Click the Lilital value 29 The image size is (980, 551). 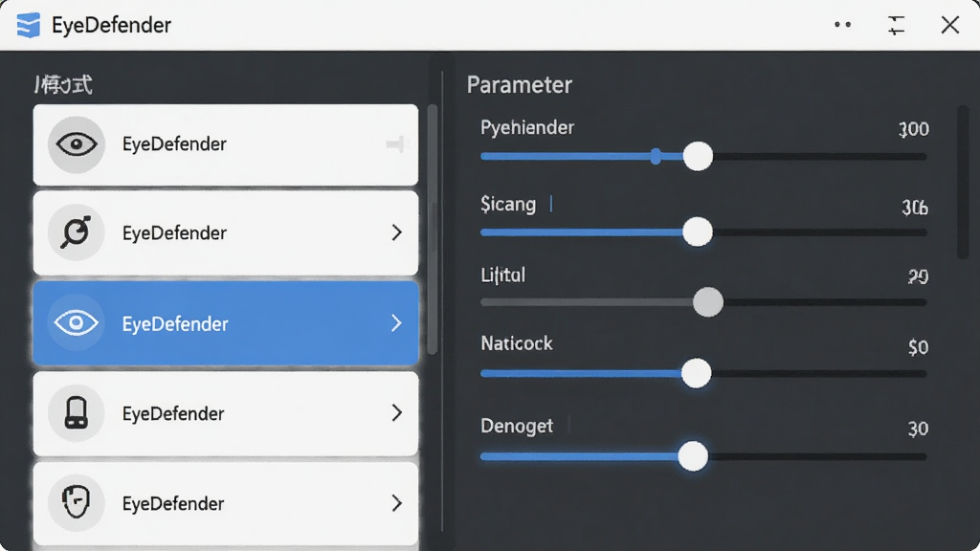point(918,276)
